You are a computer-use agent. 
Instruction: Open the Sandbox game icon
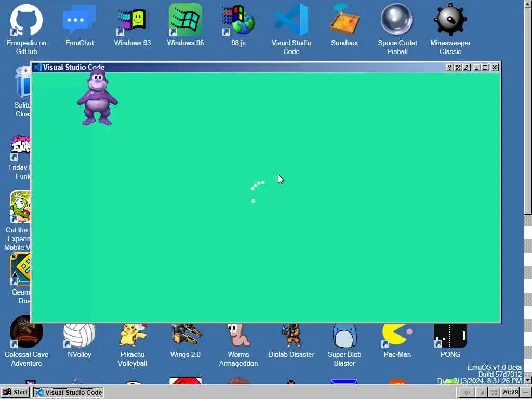point(344,25)
